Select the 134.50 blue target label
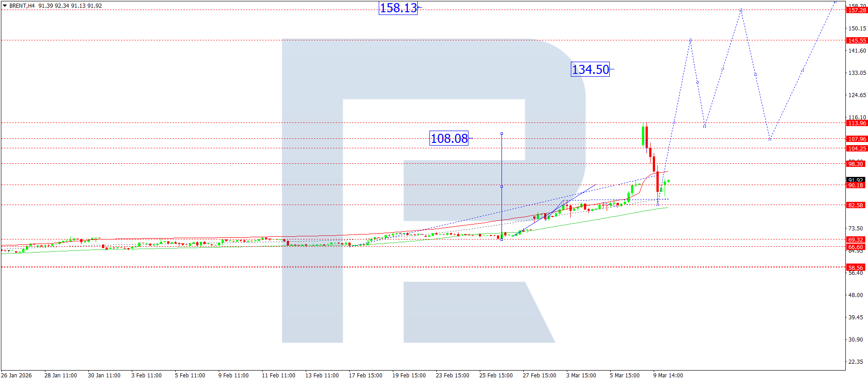The width and height of the screenshot is (868, 381). tap(590, 69)
